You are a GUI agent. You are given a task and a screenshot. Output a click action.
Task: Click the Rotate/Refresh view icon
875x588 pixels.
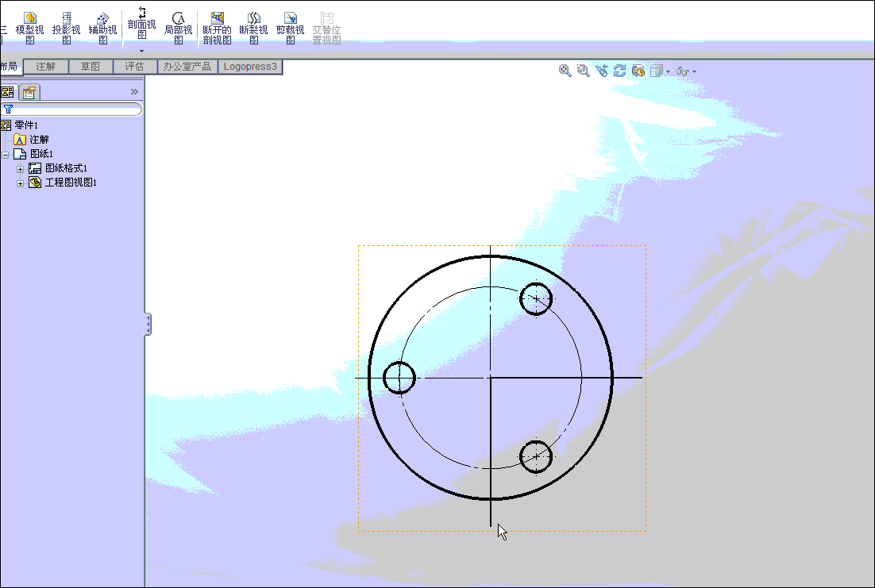(x=619, y=71)
